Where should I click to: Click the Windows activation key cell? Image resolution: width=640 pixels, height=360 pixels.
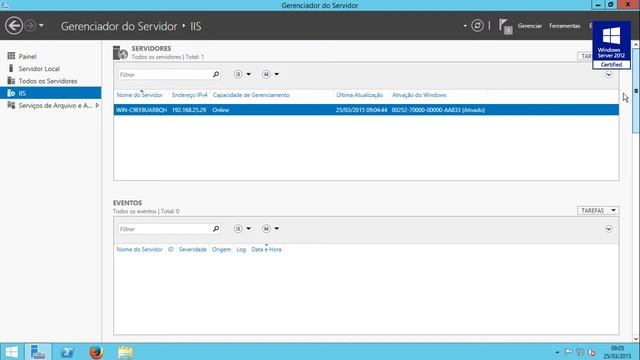[438, 110]
